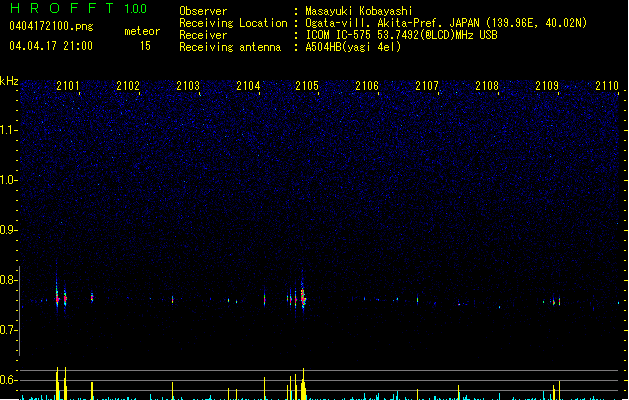Click the 2107 time axis marker
This screenshot has height=400, width=629.
[427, 86]
